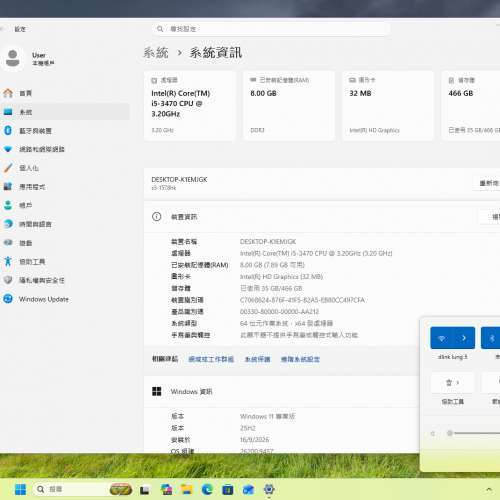Open 隱私權與安全性 (Privacy & security)

click(65, 280)
